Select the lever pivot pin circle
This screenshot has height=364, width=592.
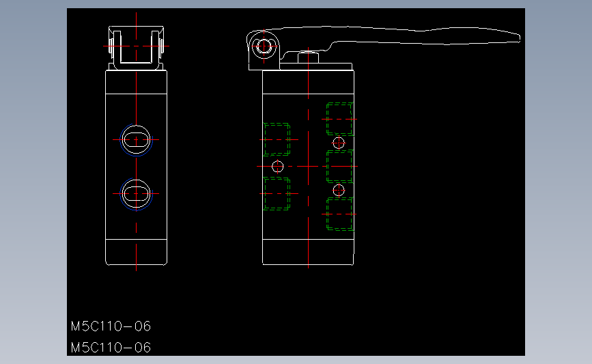point(264,47)
